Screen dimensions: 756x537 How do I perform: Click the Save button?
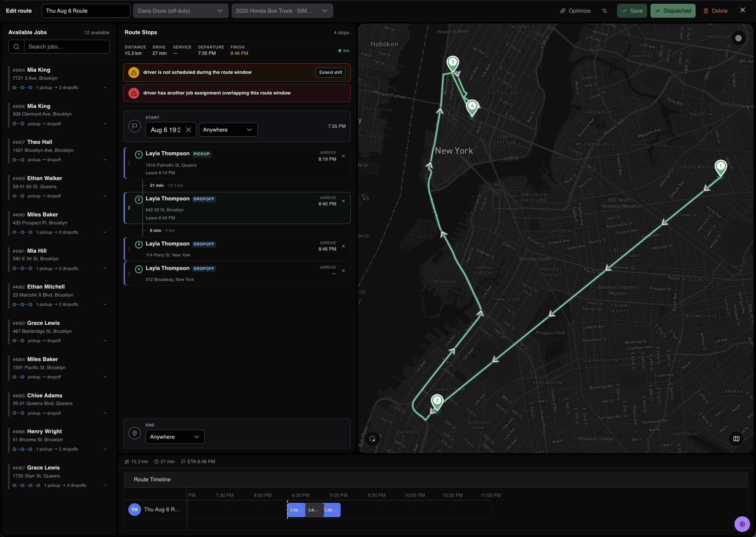tap(632, 11)
